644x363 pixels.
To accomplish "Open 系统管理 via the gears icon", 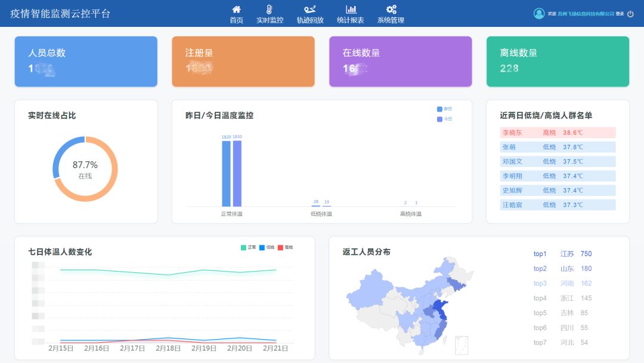I will tap(391, 9).
